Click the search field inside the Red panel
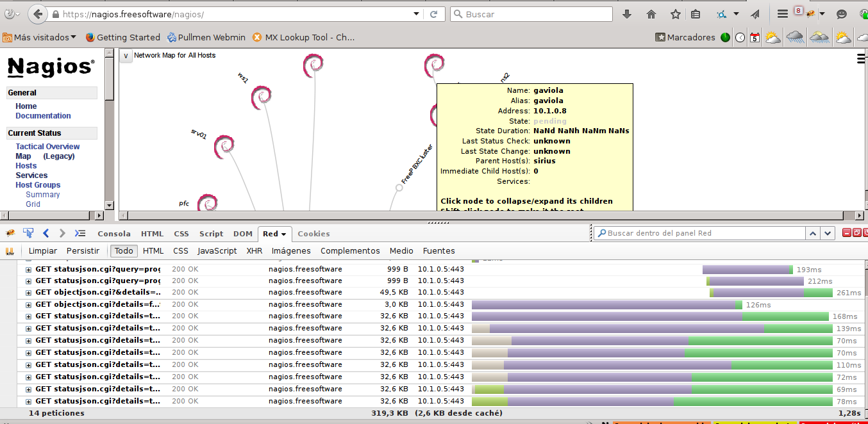This screenshot has height=424, width=868. 699,233
